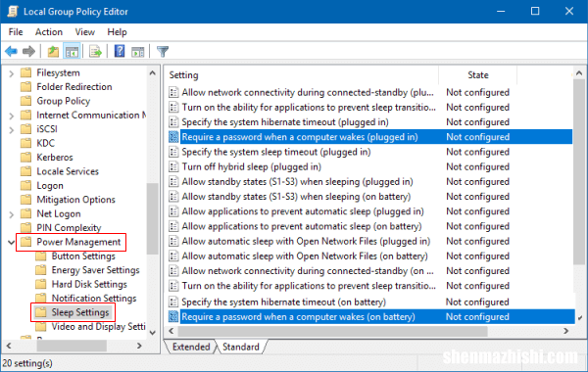Screen dimensions: 588x372
Task: Open the Help toolbar icon
Action: 120,51
